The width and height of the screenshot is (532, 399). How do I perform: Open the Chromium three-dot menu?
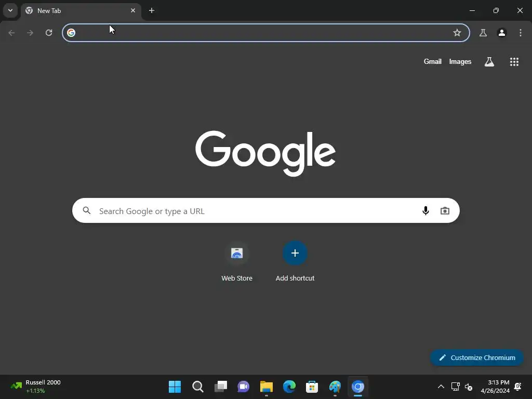point(521,33)
